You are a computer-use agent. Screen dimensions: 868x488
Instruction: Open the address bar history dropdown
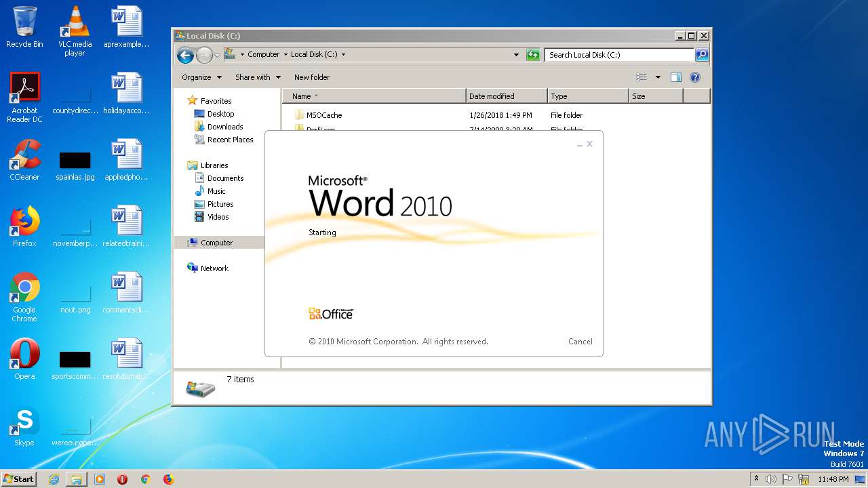516,55
